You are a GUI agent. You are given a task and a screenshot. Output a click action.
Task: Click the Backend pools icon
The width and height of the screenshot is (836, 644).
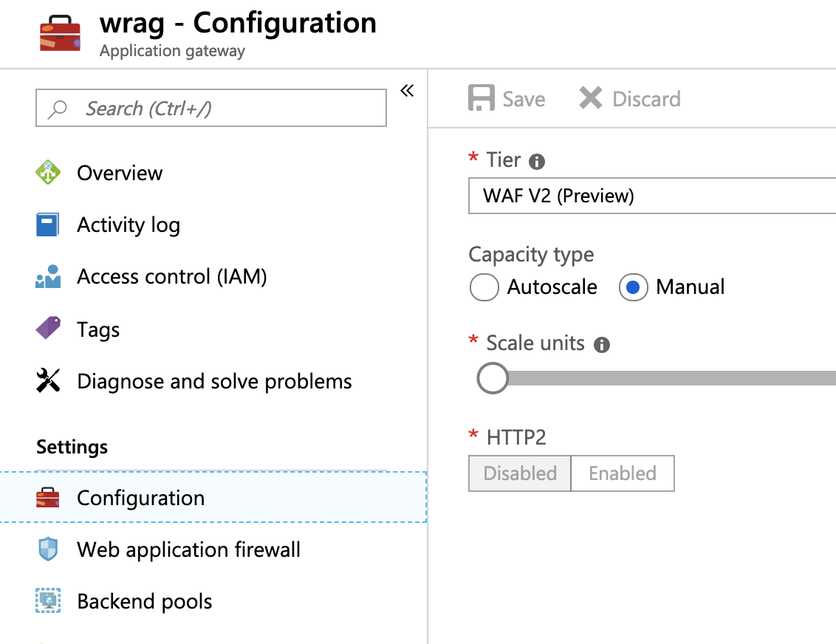pos(48,601)
